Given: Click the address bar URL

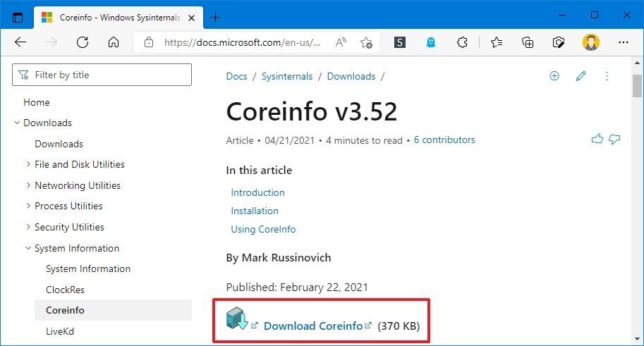Looking at the screenshot, I should 242,42.
